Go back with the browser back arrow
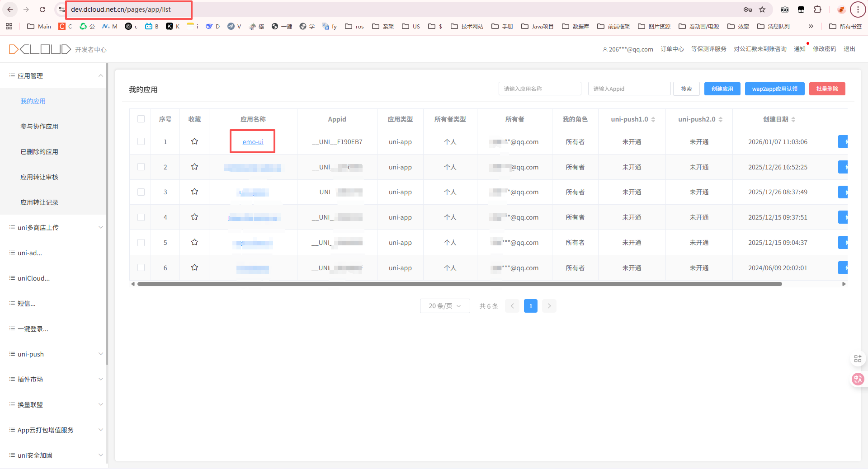Image resolution: width=868 pixels, height=469 pixels. [x=10, y=9]
